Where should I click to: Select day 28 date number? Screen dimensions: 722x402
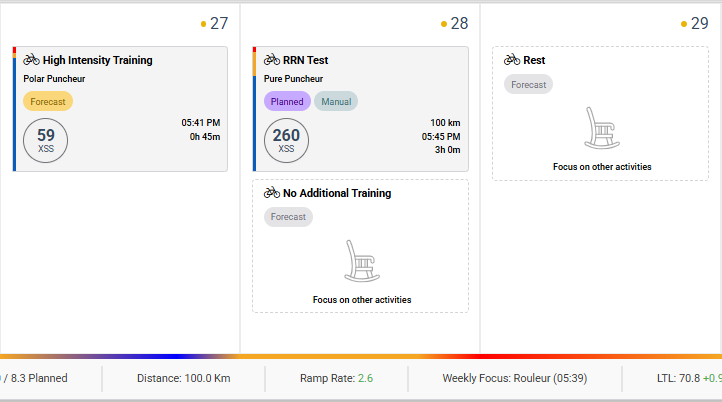pos(459,23)
